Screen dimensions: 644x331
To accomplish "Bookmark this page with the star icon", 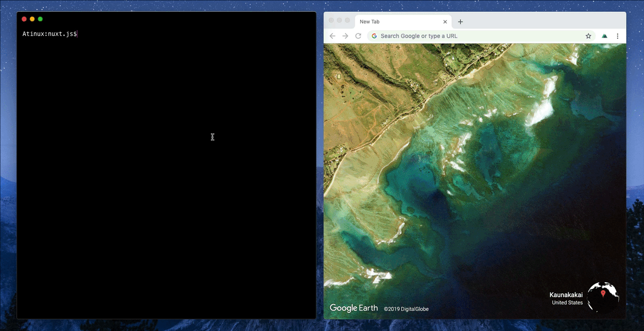I will tap(588, 36).
